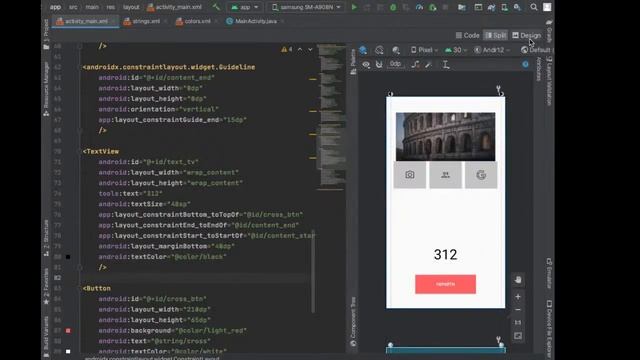Zoom in the design preview with plus
This screenshot has height=360, width=640.
click(518, 297)
